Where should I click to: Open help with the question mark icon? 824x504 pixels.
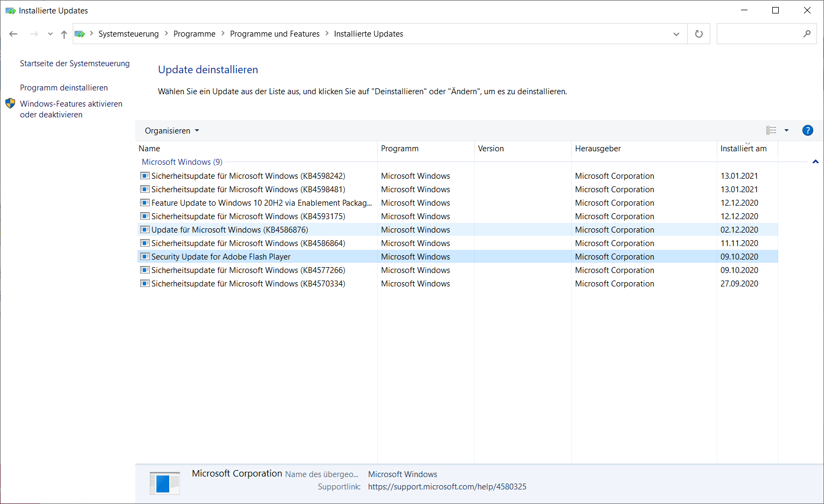(807, 130)
